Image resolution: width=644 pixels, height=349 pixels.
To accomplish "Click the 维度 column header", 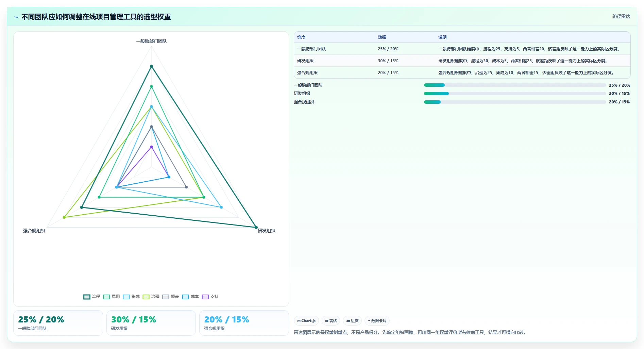I will click(x=301, y=37).
